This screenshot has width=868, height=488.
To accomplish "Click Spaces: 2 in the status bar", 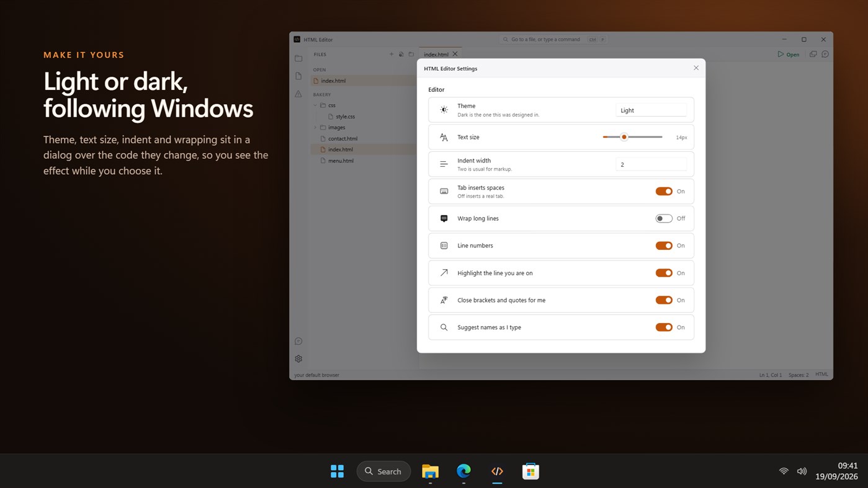I will coord(799,375).
